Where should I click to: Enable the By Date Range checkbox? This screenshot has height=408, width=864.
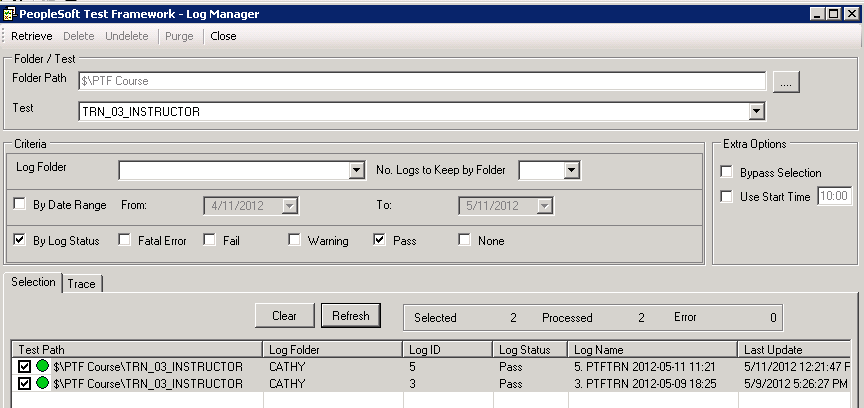point(19,204)
